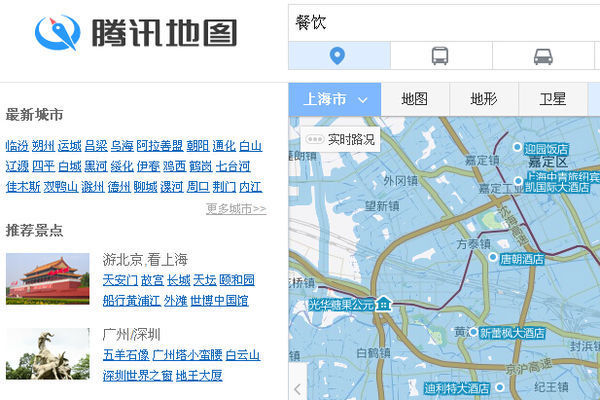The height and width of the screenshot is (400, 600).
Task: Open city link 白城
Action: tap(70, 167)
